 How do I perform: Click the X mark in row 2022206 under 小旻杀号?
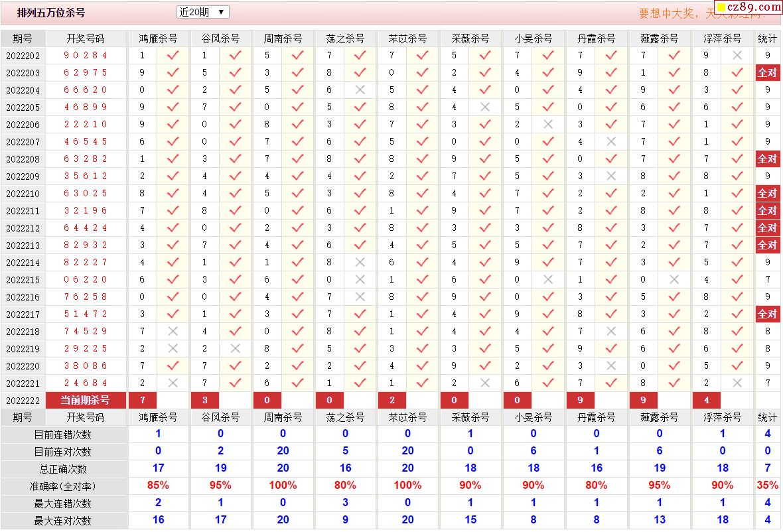pos(548,124)
